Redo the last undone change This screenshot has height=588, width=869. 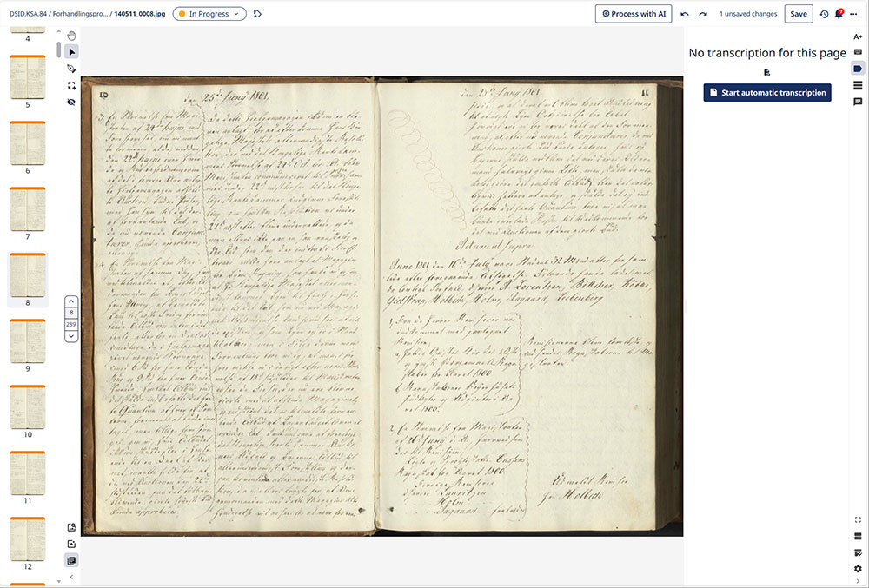pos(702,14)
